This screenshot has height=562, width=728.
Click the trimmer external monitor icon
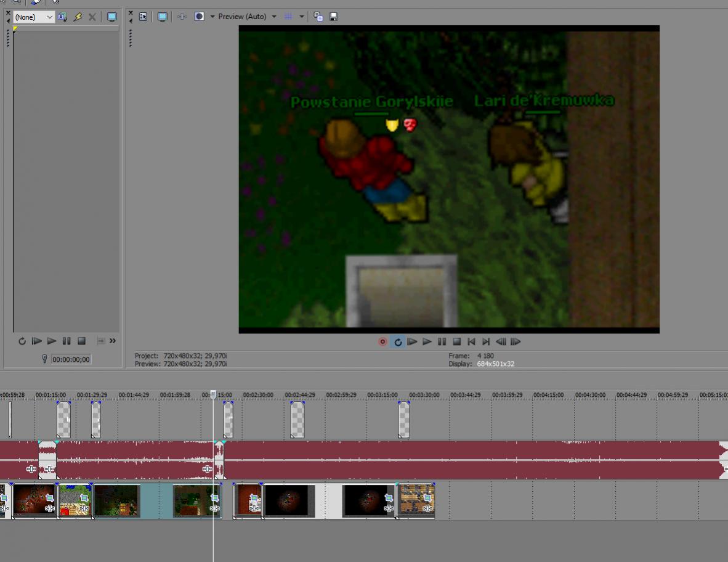(x=111, y=17)
